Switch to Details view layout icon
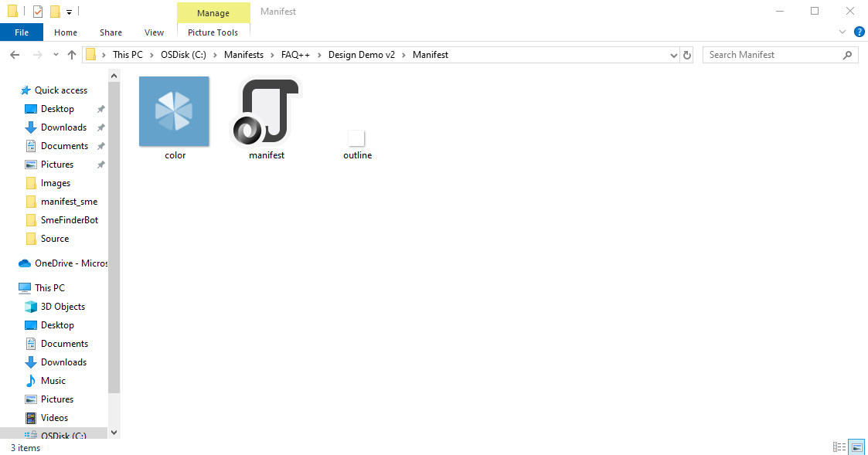The height and width of the screenshot is (455, 868). pos(839,447)
